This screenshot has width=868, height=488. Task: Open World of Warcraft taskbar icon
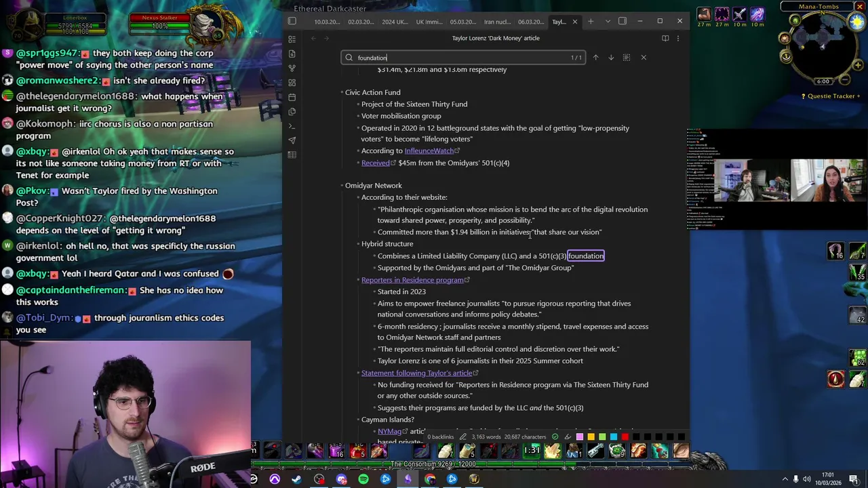(474, 479)
